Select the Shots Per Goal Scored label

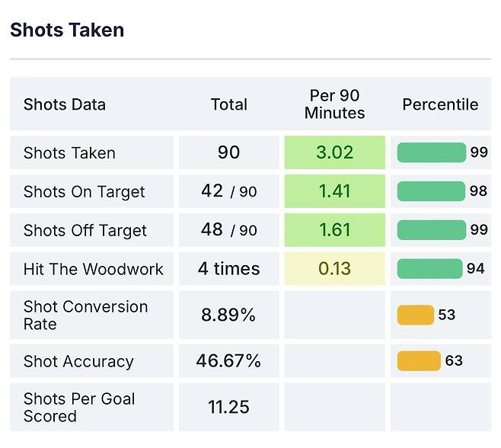tap(79, 408)
